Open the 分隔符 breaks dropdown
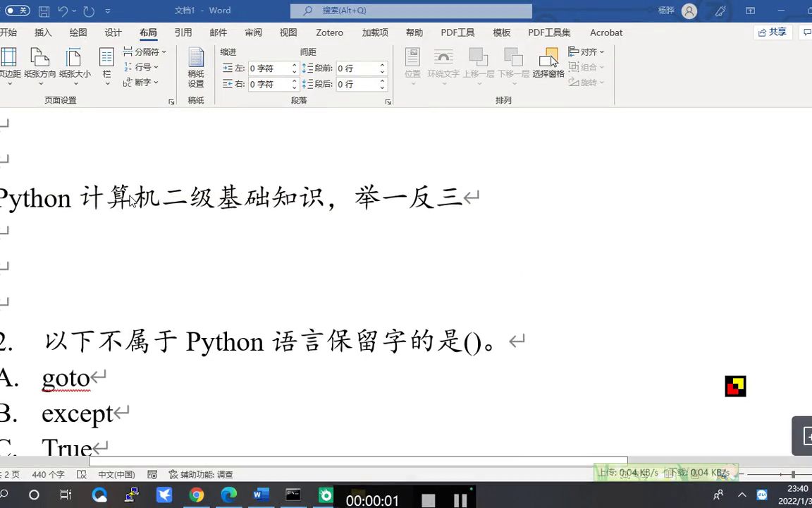 (147, 52)
